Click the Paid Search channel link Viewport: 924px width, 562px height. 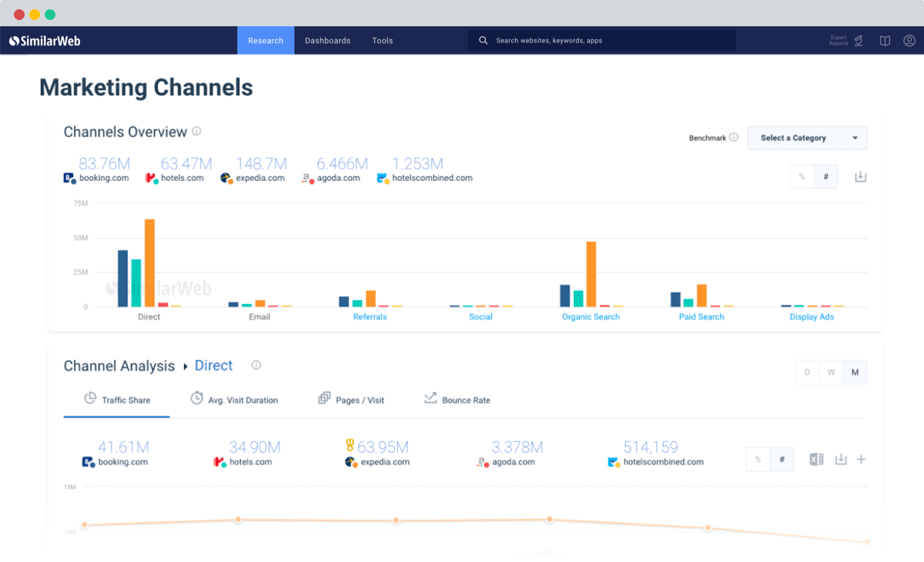click(701, 316)
